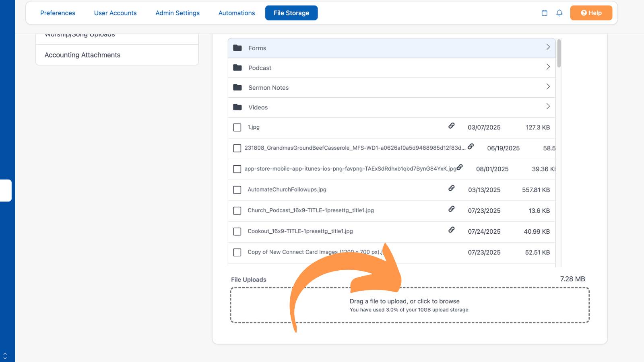Click the Videos folder icon

pyautogui.click(x=237, y=107)
